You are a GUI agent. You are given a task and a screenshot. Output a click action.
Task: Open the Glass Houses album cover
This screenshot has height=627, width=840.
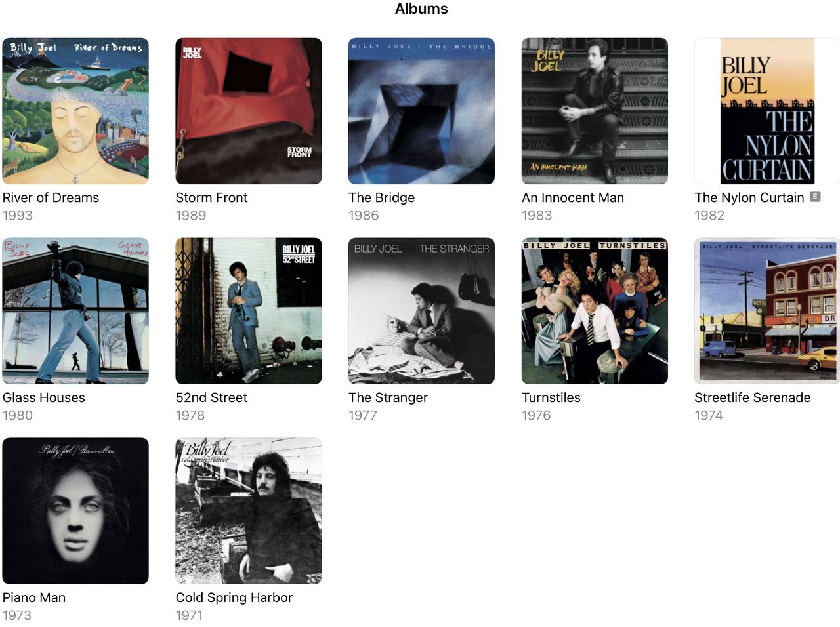tap(75, 311)
